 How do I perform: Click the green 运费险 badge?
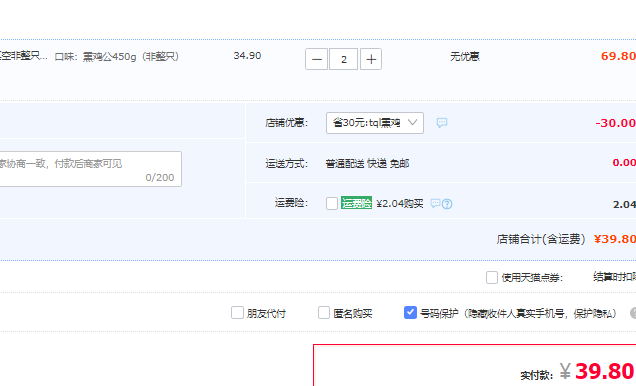[x=356, y=203]
